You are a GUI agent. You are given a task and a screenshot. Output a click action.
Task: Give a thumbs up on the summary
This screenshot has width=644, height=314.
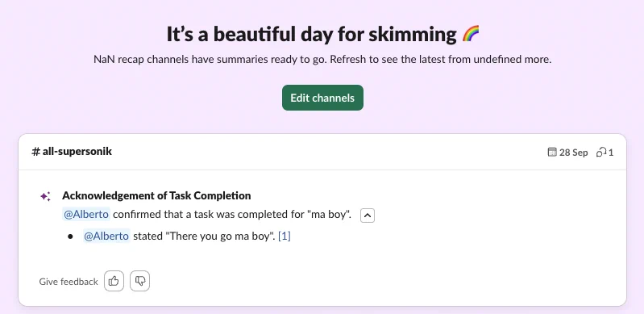pyautogui.click(x=114, y=281)
